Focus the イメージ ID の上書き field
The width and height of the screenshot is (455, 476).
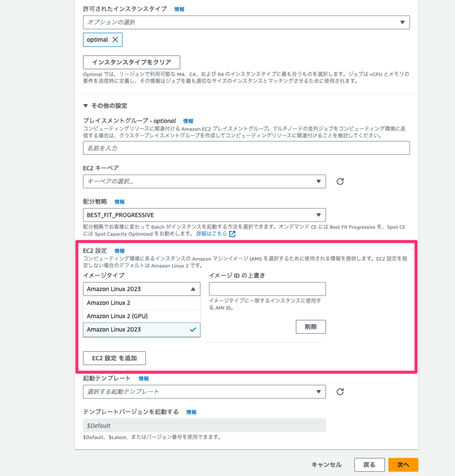click(x=267, y=289)
